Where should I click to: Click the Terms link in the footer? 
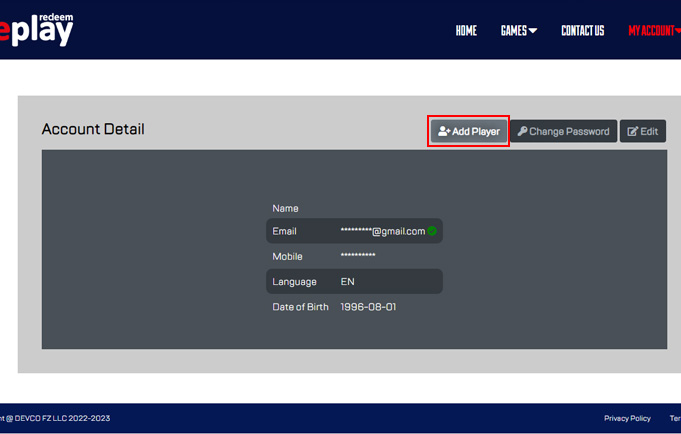(x=675, y=418)
